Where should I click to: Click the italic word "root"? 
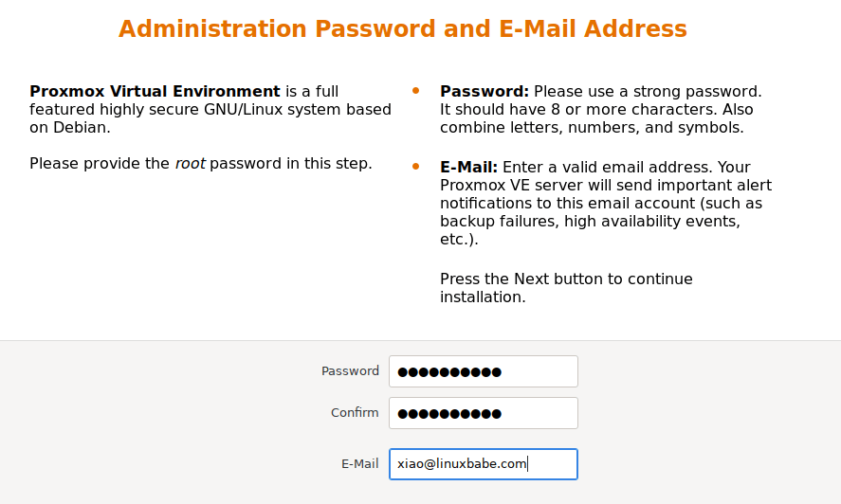tap(190, 164)
